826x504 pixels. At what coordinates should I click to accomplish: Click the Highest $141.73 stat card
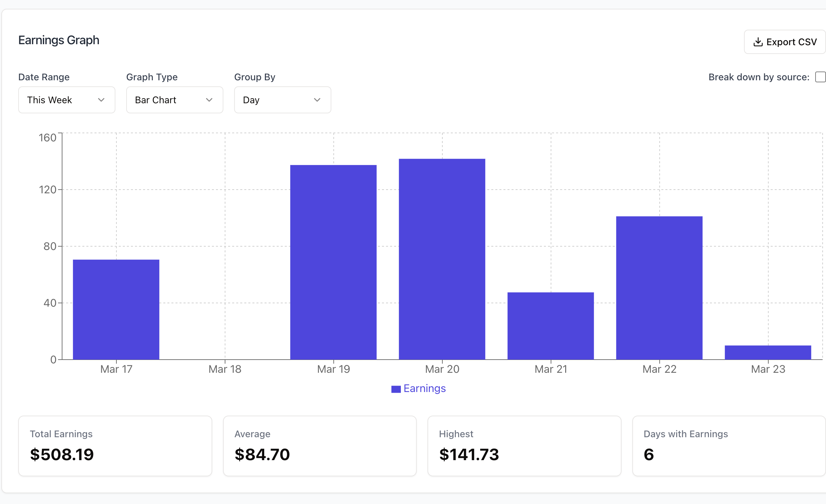tap(524, 446)
